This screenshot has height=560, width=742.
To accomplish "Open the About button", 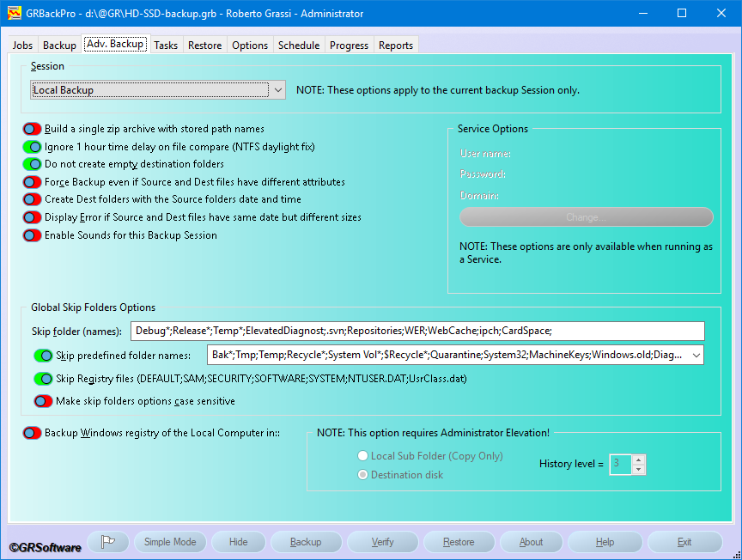I will 531,542.
